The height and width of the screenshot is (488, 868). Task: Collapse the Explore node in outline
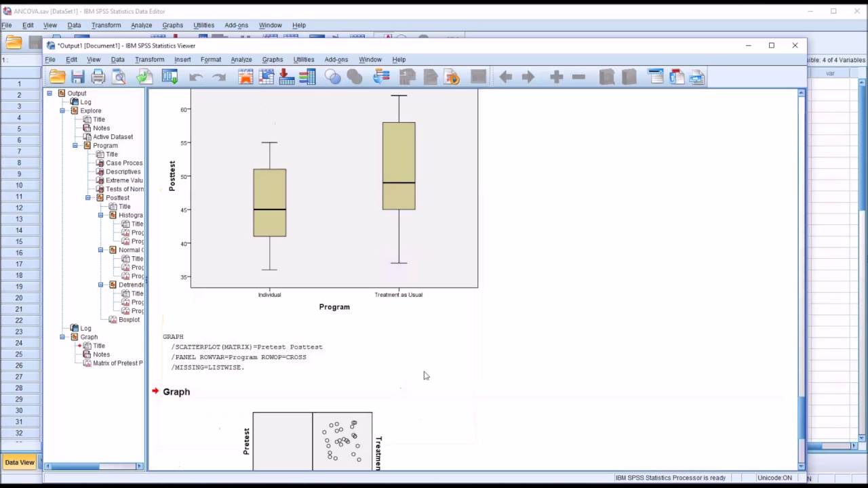coord(62,110)
